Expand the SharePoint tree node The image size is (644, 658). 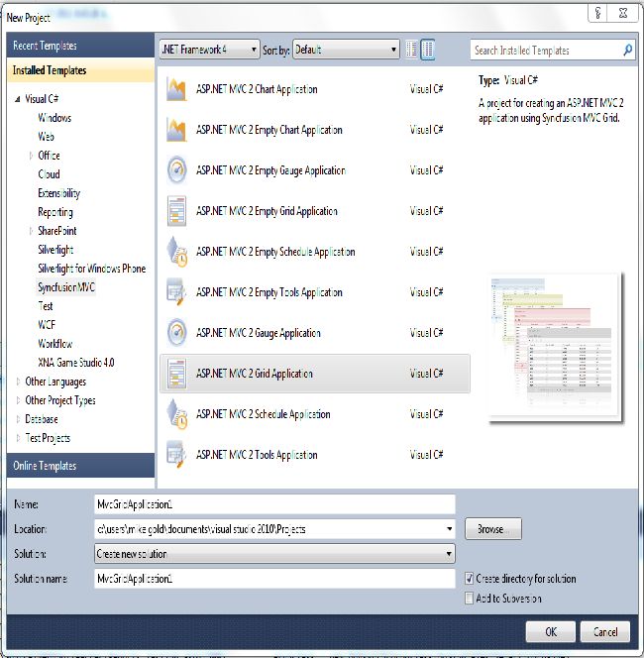(31, 231)
